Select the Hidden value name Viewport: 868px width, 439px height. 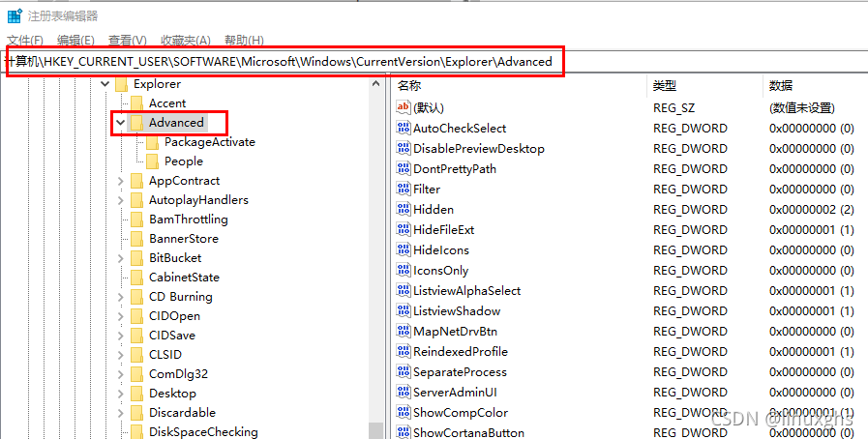(x=434, y=210)
